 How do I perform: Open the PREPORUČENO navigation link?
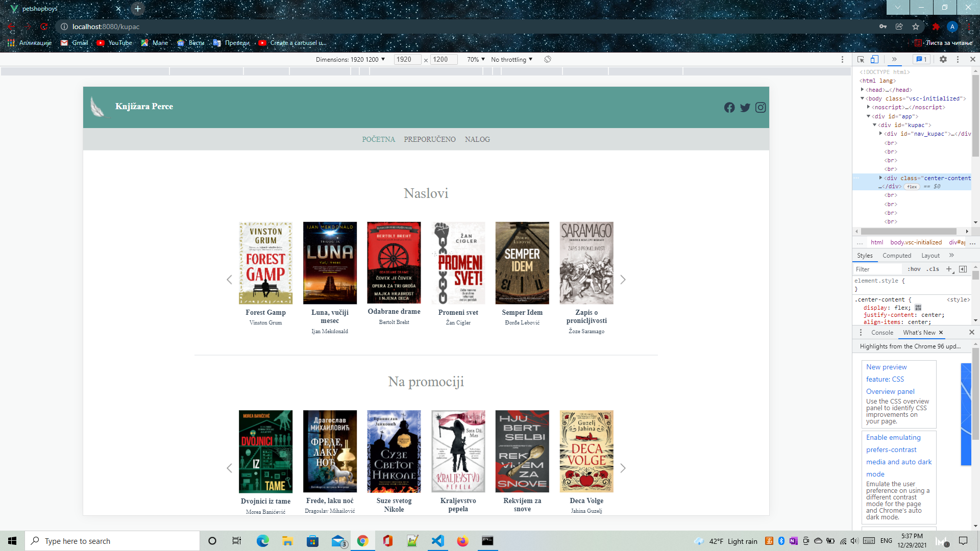pos(430,139)
